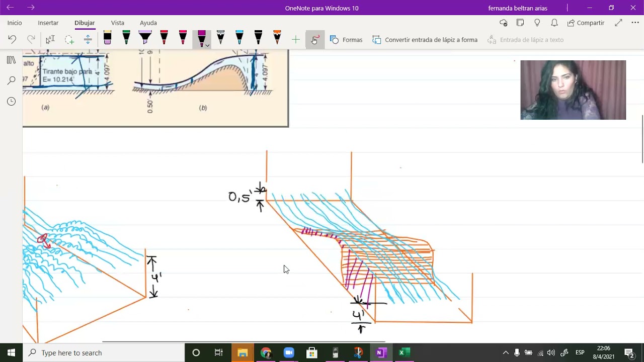Image resolution: width=644 pixels, height=362 pixels.
Task: Open the Formas shapes gallery
Action: point(346,40)
